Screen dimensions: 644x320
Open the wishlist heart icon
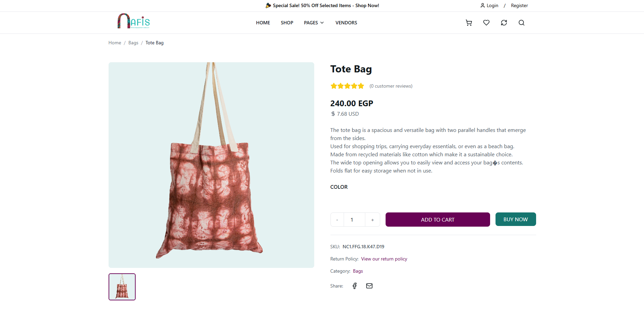[486, 23]
